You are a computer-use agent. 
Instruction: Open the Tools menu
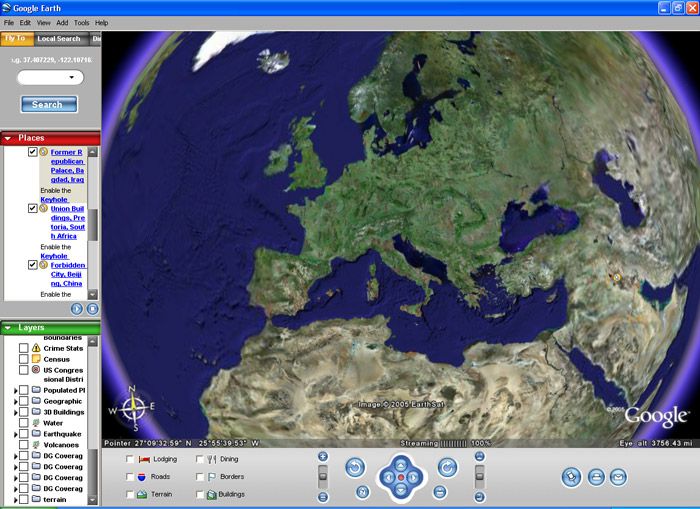pos(82,22)
